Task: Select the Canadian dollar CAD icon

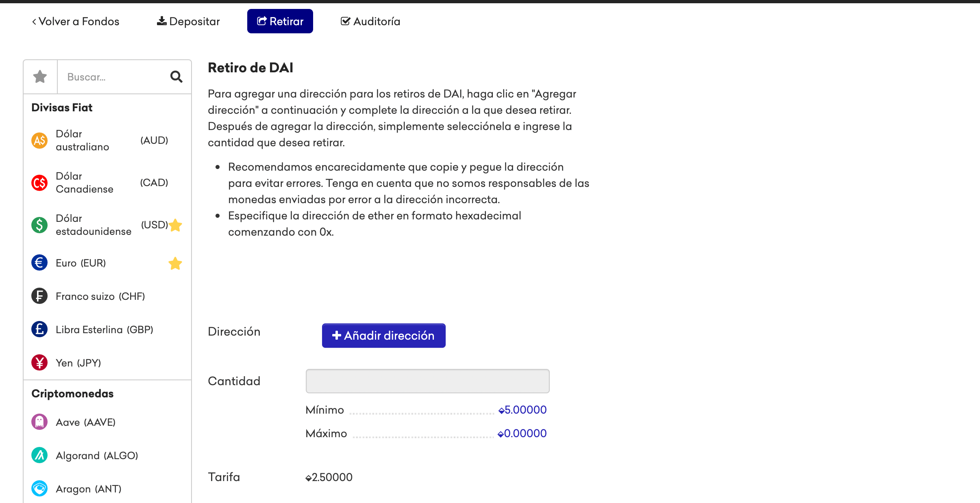Action: 39,183
